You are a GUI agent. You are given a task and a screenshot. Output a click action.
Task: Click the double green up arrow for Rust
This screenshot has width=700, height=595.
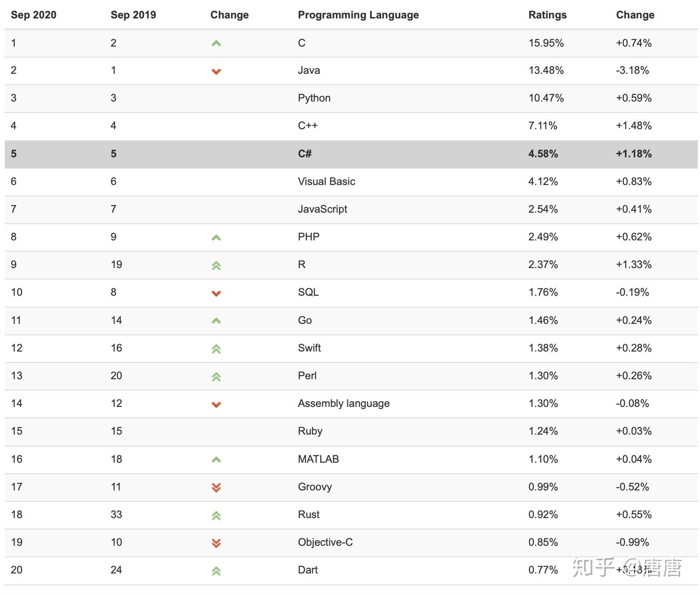[x=216, y=515]
